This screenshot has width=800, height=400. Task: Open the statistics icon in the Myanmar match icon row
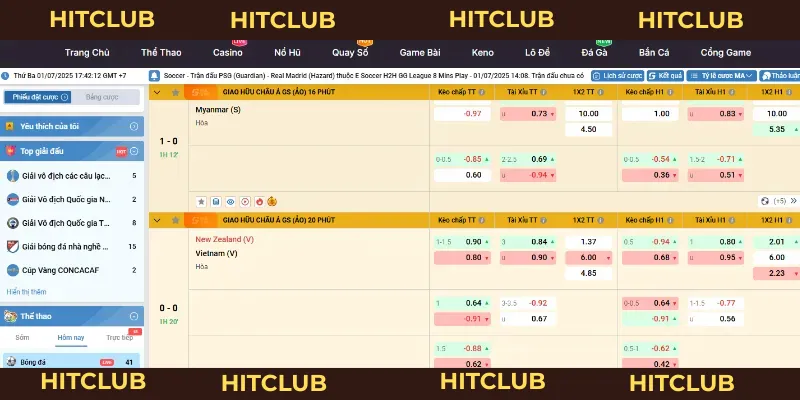216,202
